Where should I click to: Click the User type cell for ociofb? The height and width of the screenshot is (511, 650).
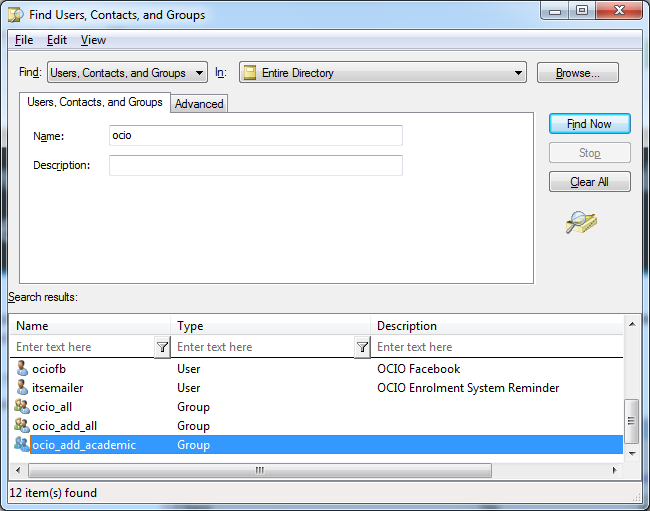point(189,369)
